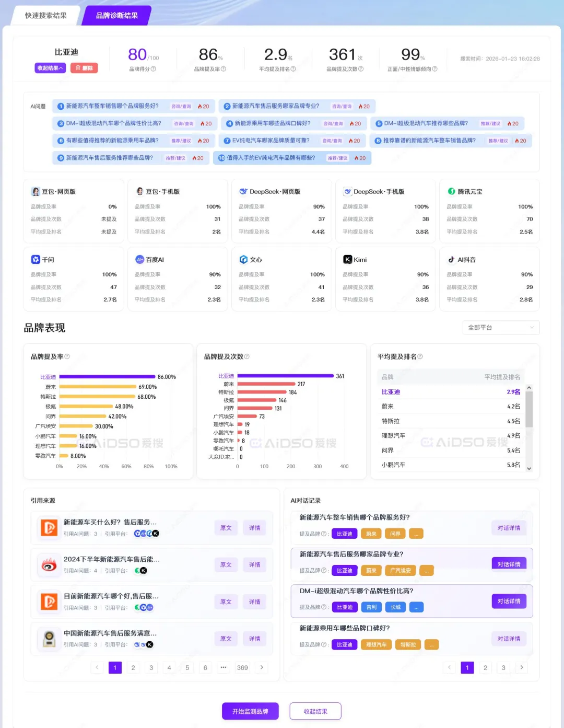
Task: Click the info icon next to 品牌提及率 chart title
Action: point(67,356)
